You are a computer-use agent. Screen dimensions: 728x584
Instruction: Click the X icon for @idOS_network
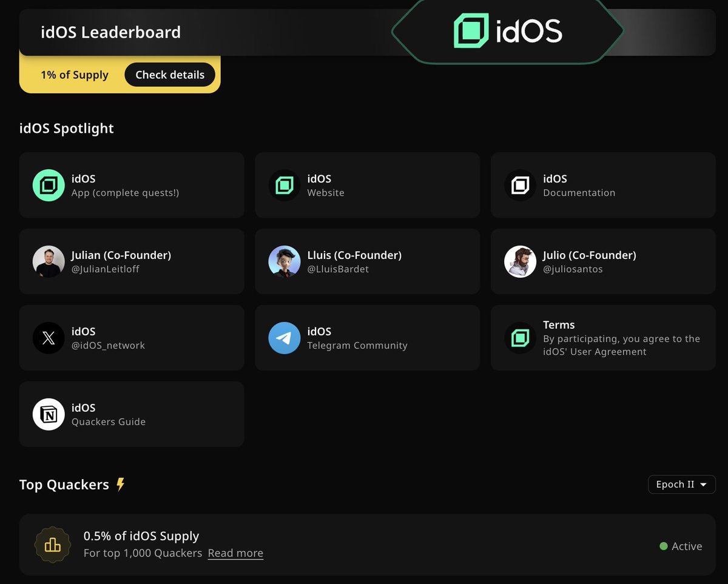pyautogui.click(x=49, y=338)
